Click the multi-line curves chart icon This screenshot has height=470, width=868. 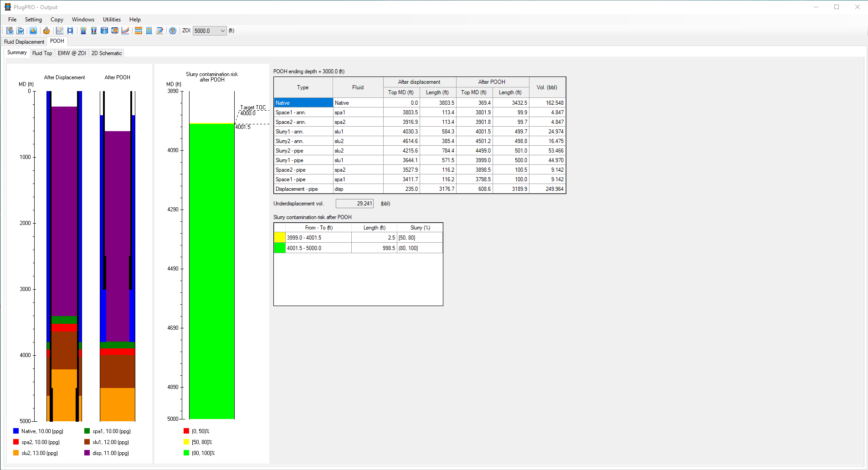click(125, 31)
